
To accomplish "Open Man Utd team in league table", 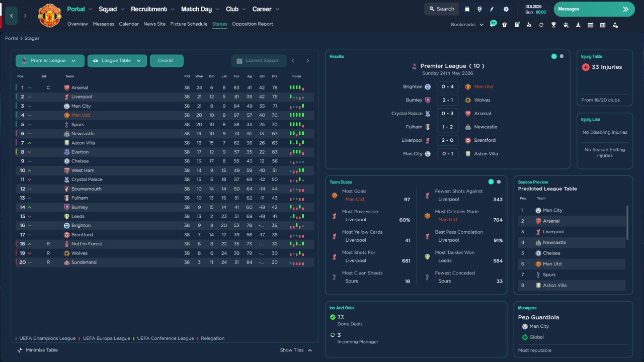I will 80,115.
